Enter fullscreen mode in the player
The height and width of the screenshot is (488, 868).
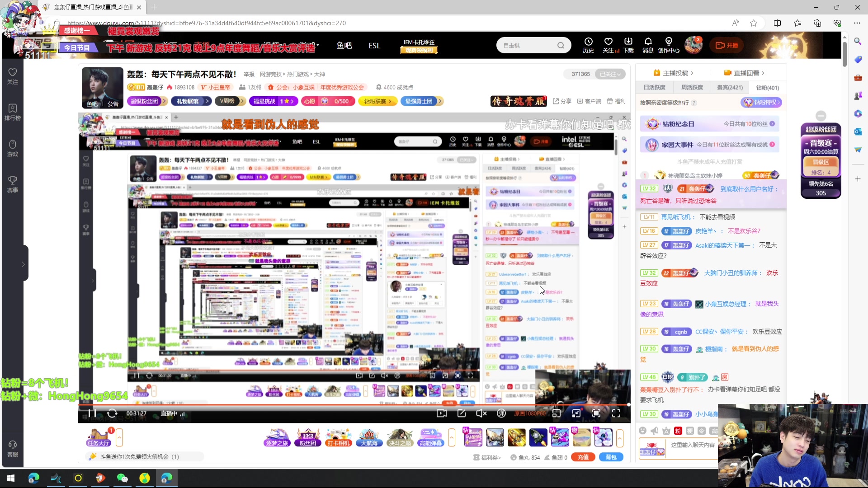point(616,413)
